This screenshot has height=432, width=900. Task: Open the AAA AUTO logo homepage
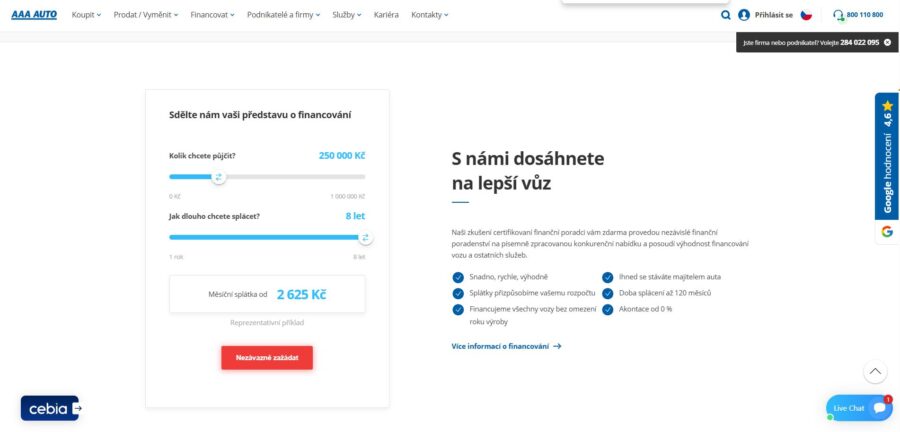coord(34,15)
